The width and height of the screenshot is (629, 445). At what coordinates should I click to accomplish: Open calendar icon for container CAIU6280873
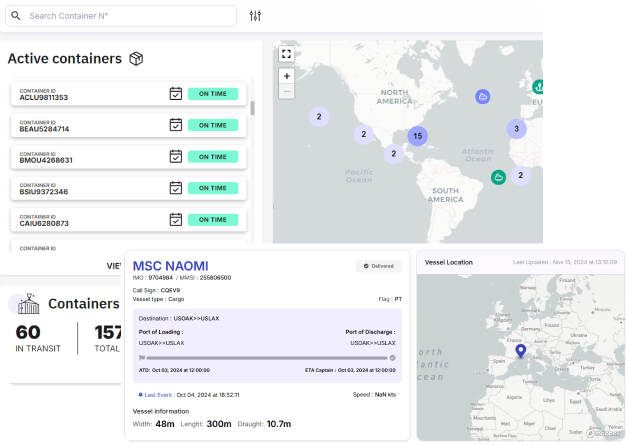[x=176, y=219]
